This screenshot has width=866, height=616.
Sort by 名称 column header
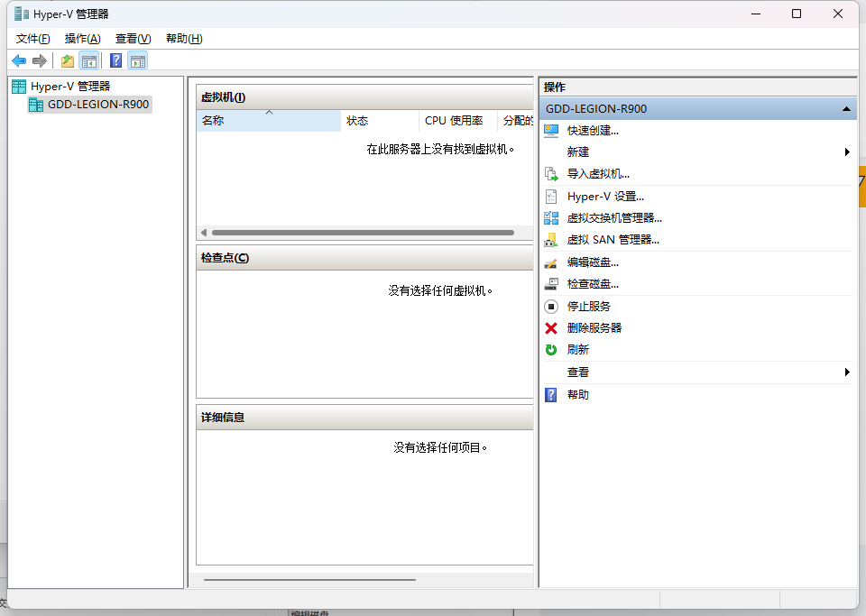269,120
